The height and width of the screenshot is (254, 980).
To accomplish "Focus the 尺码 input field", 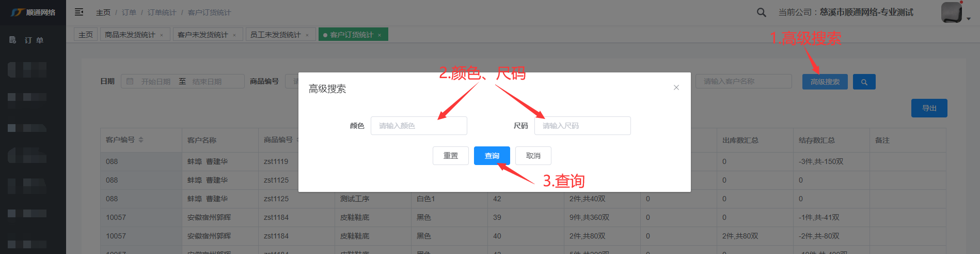I will click(582, 126).
